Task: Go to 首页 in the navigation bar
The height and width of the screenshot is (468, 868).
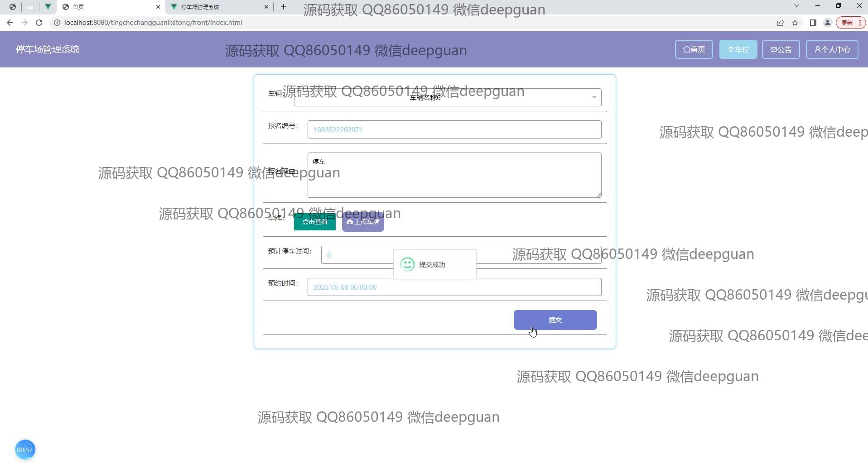Action: (694, 49)
